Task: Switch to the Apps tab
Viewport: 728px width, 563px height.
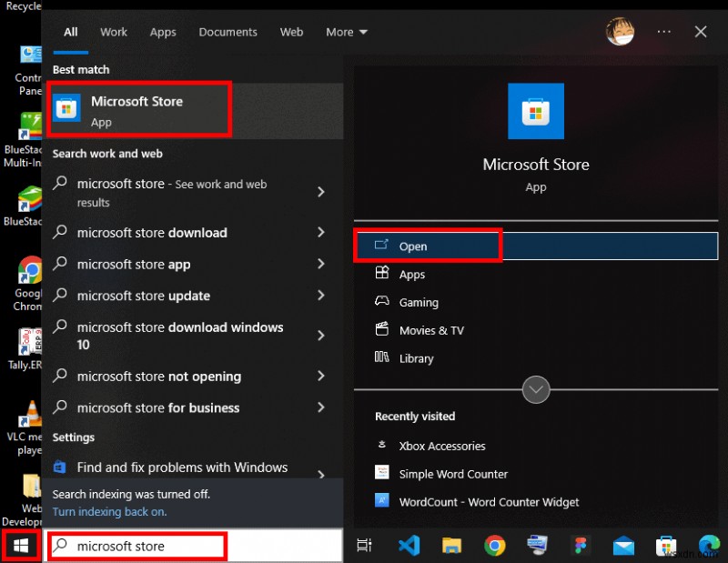Action: tap(163, 32)
